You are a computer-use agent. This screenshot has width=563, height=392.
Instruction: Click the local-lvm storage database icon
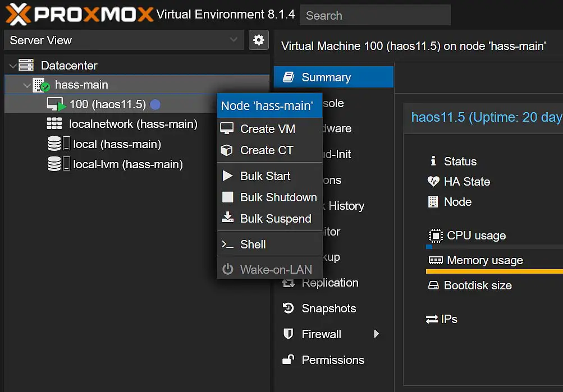pos(54,164)
